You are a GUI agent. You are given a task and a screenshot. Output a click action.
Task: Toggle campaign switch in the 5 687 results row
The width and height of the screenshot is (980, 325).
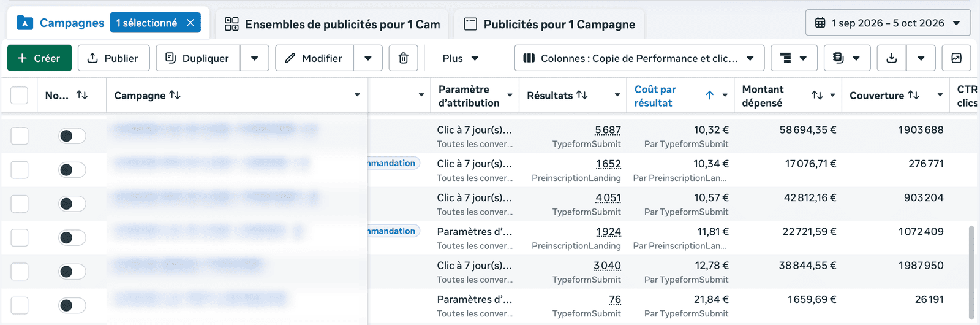72,136
